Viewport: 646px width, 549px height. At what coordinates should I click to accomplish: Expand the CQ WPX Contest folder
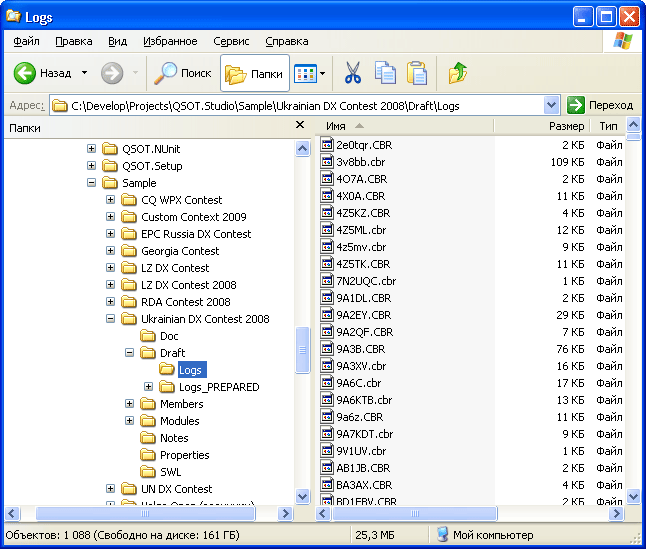pyautogui.click(x=111, y=200)
